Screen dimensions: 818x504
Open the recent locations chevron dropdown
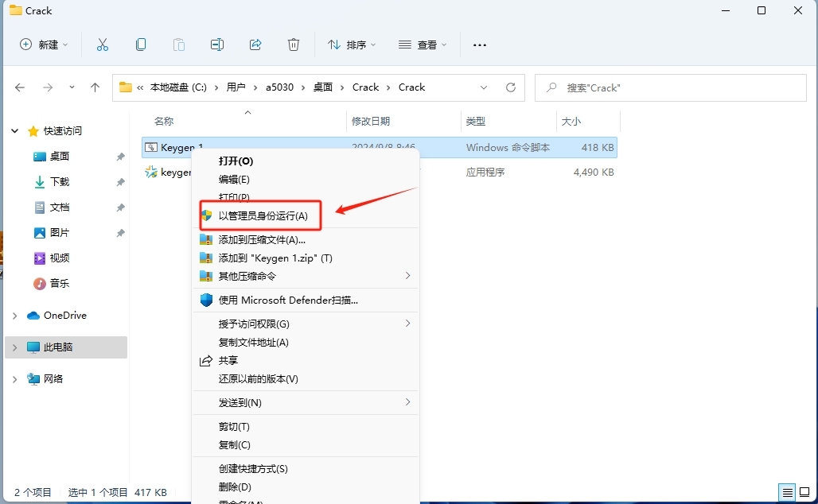72,87
